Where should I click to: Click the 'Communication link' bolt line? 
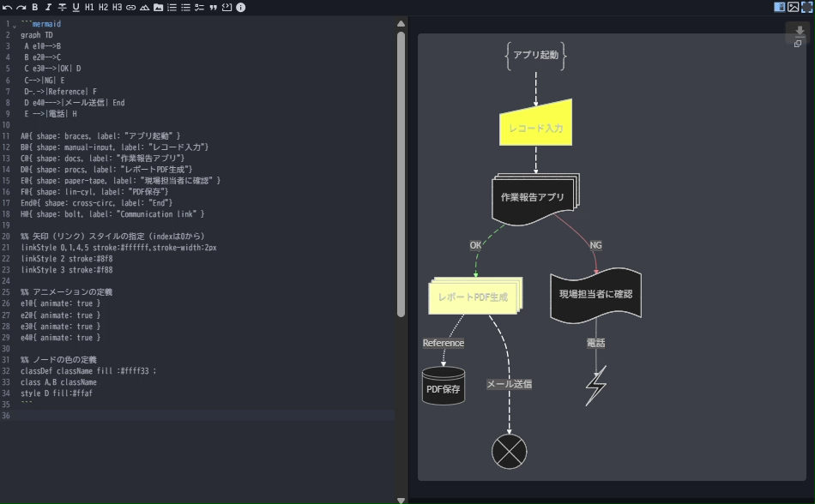click(x=112, y=214)
